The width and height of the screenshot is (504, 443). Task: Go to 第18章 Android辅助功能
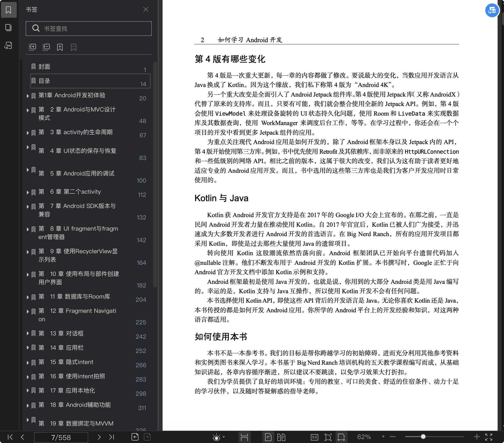(74, 405)
